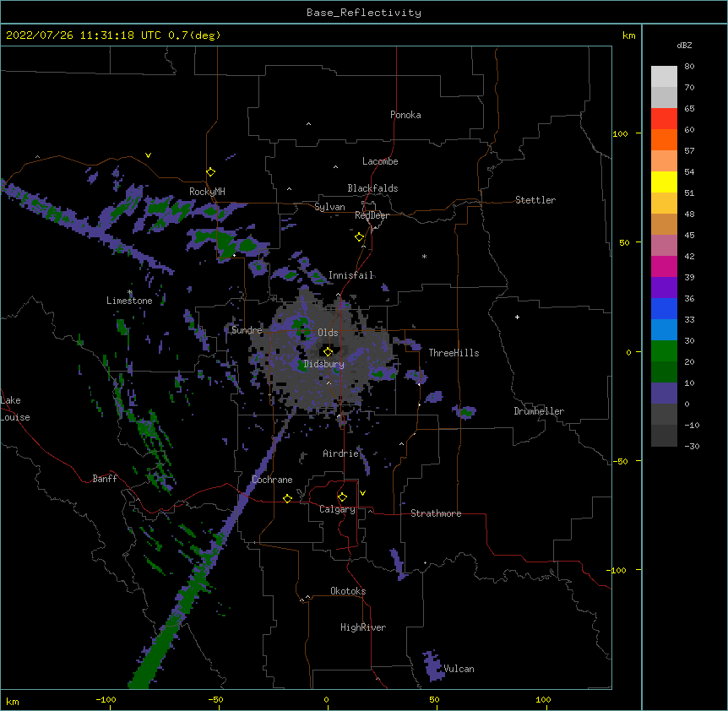
Task: Click the yellow V marker northwest of RockyMH
Action: [x=148, y=155]
